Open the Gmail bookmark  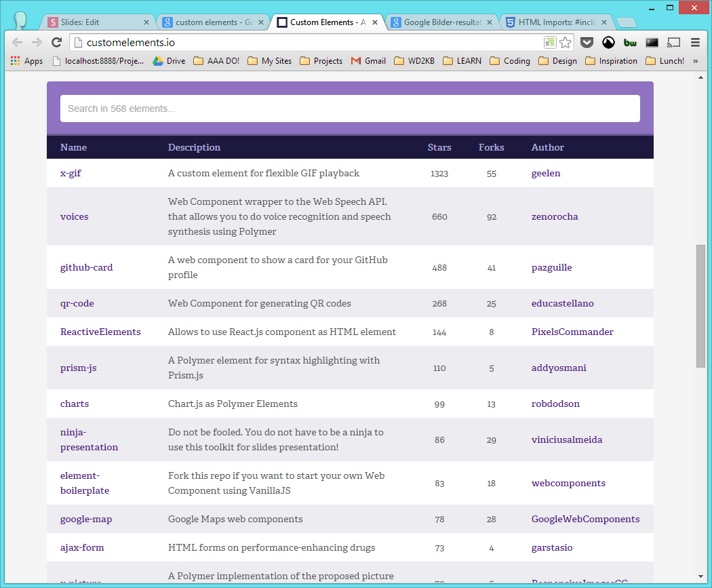tap(368, 61)
